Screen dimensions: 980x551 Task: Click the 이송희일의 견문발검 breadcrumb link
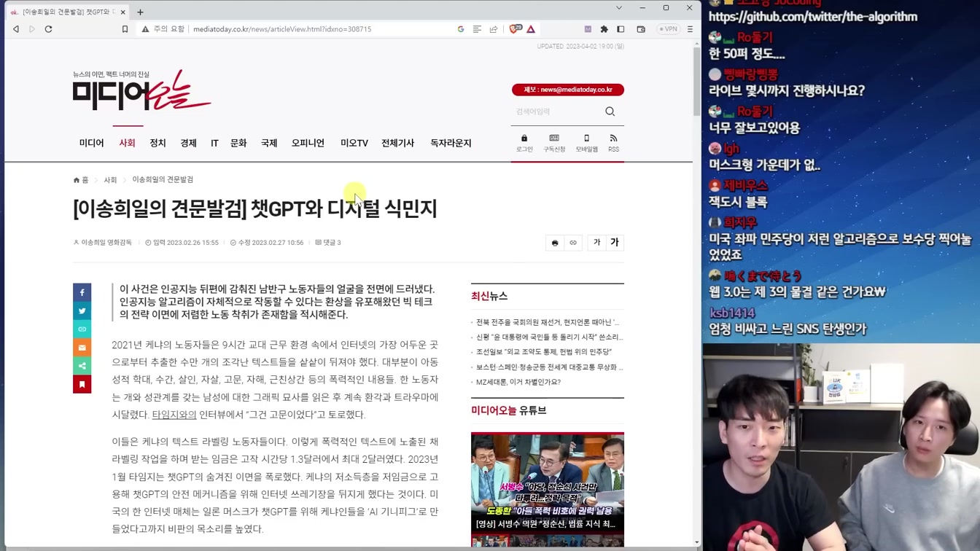163,180
